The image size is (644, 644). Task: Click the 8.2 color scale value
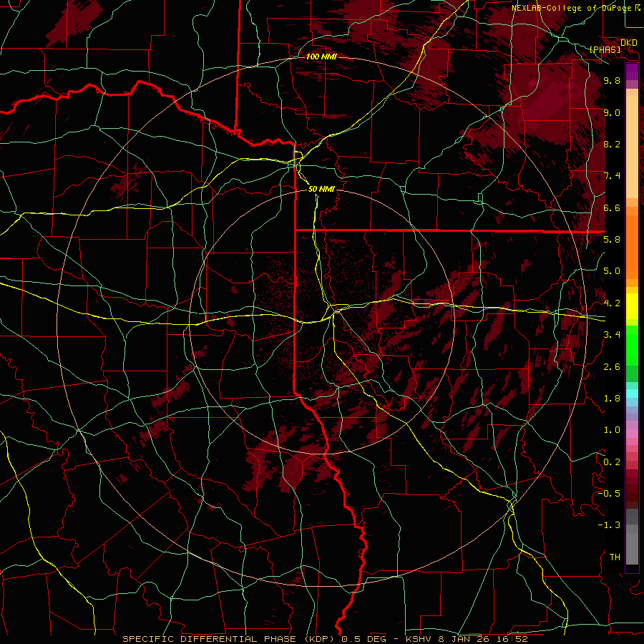coord(612,145)
